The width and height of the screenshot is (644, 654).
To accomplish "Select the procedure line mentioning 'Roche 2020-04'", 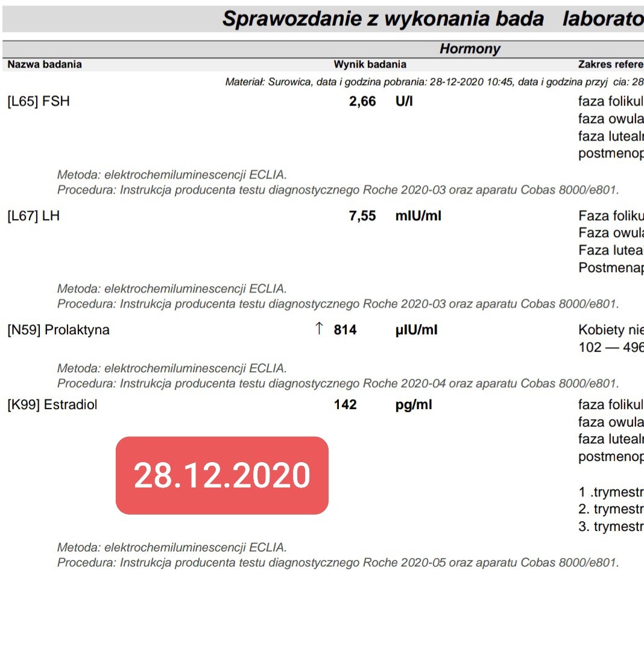I will click(338, 383).
